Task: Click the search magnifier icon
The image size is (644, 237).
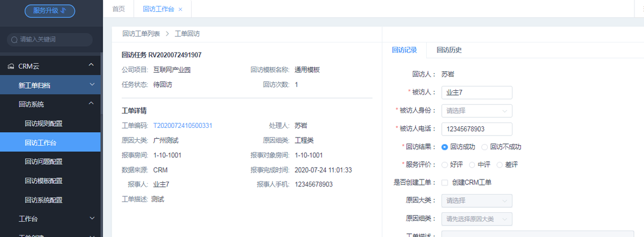Action: [x=14, y=40]
